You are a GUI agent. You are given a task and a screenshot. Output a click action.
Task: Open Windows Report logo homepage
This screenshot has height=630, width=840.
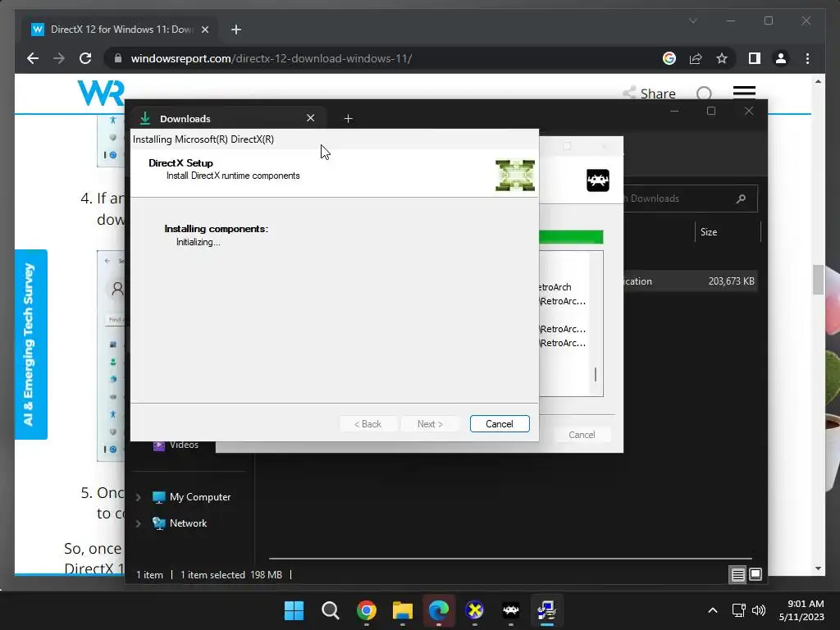[x=101, y=94]
